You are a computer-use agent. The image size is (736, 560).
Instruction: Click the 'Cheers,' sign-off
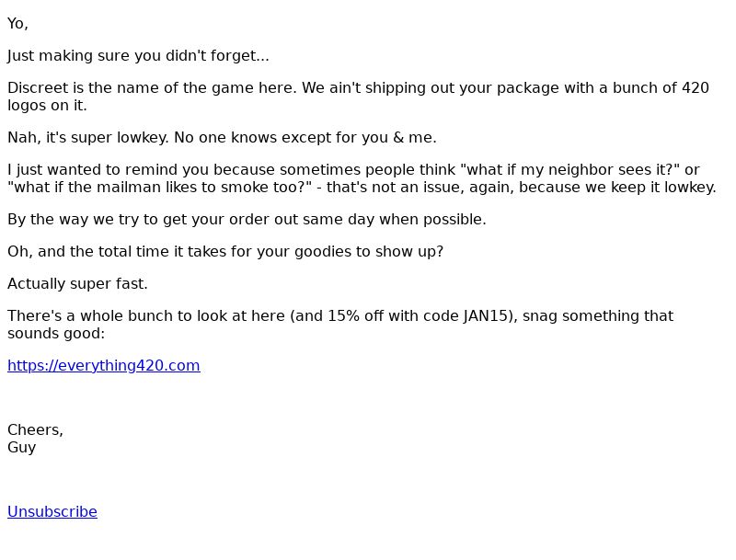coord(35,429)
